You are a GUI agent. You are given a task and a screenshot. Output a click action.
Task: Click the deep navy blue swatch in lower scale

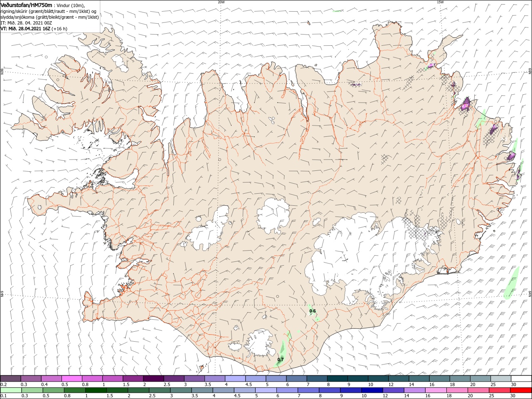tap(371, 390)
